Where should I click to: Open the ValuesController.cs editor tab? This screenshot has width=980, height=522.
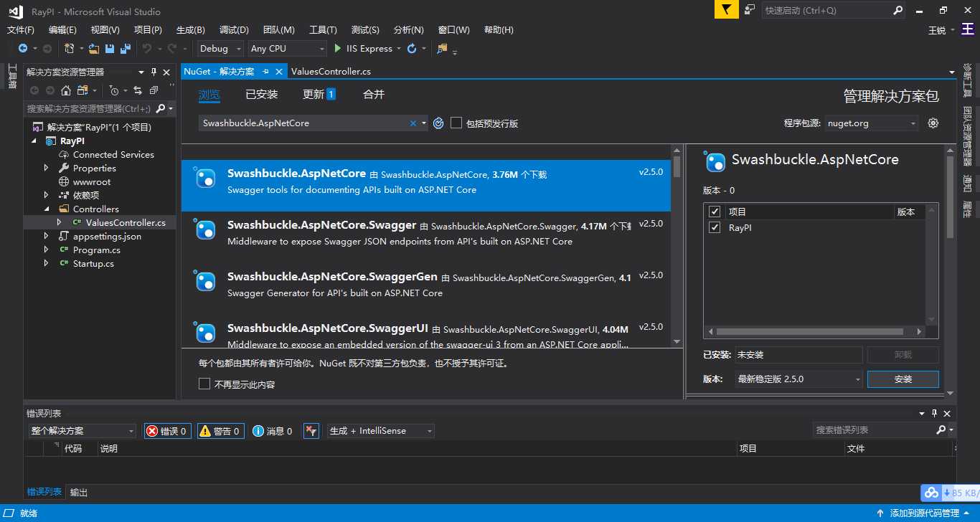pyautogui.click(x=331, y=72)
